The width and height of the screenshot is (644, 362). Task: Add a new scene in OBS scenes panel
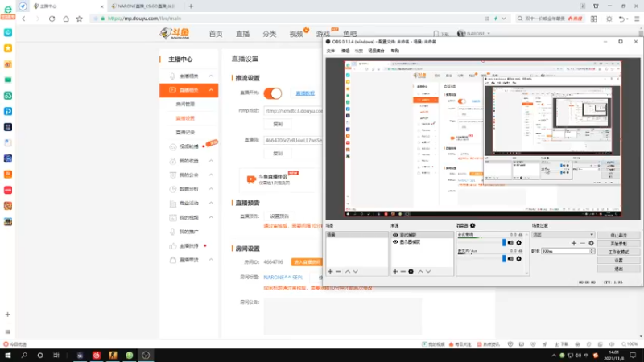(330, 271)
